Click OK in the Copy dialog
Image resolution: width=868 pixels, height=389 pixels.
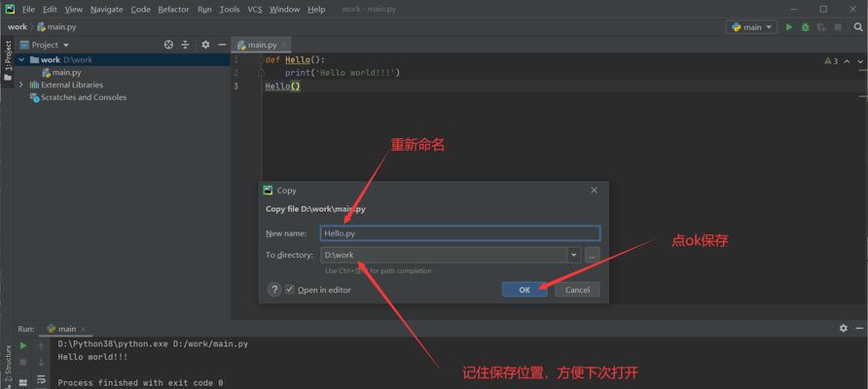524,290
